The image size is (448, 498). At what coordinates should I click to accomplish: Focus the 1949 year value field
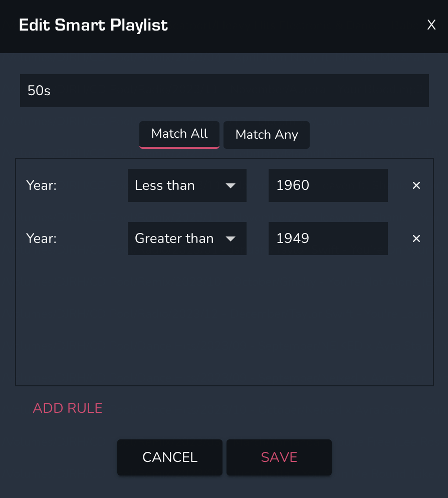328,238
